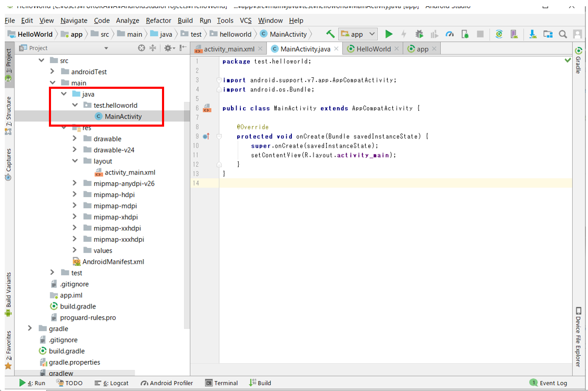Open Project Structure icon in toolbar
Screen dimensions: 588x391
tap(548, 34)
